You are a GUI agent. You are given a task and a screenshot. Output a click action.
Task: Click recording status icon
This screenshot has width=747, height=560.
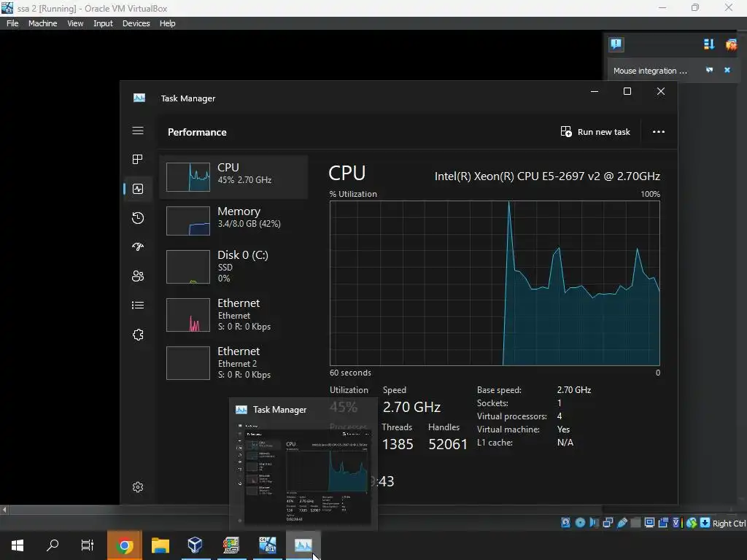coord(663,522)
